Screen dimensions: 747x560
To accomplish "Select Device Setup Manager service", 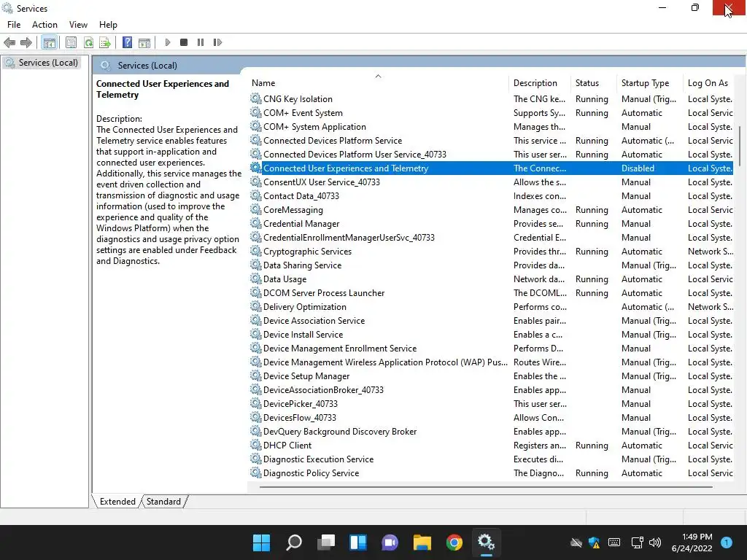I will coord(491,376).
